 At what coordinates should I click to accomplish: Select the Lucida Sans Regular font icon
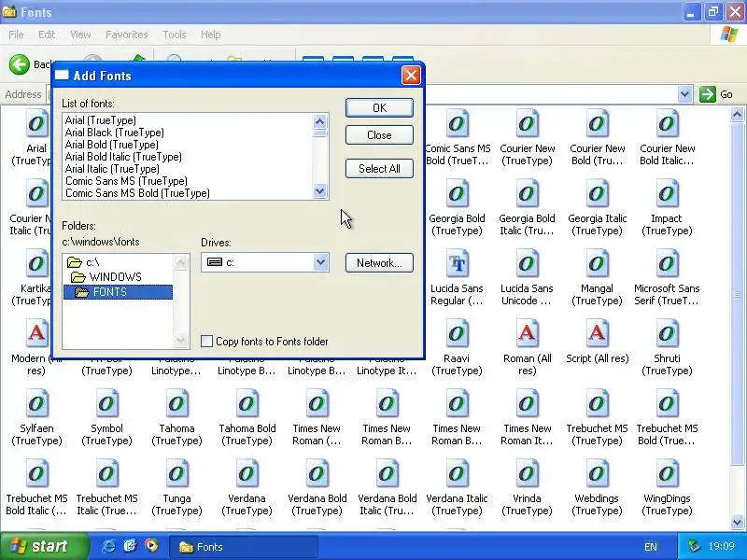point(457,264)
